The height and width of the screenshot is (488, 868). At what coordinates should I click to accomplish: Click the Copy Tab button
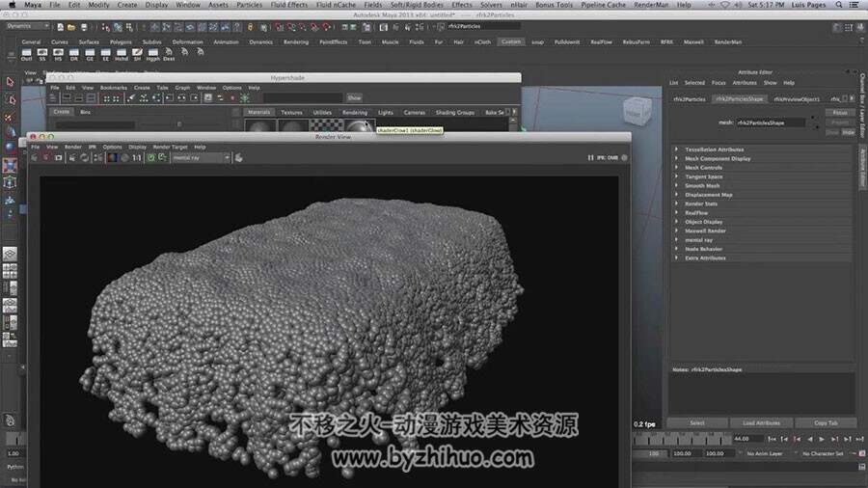tap(826, 422)
